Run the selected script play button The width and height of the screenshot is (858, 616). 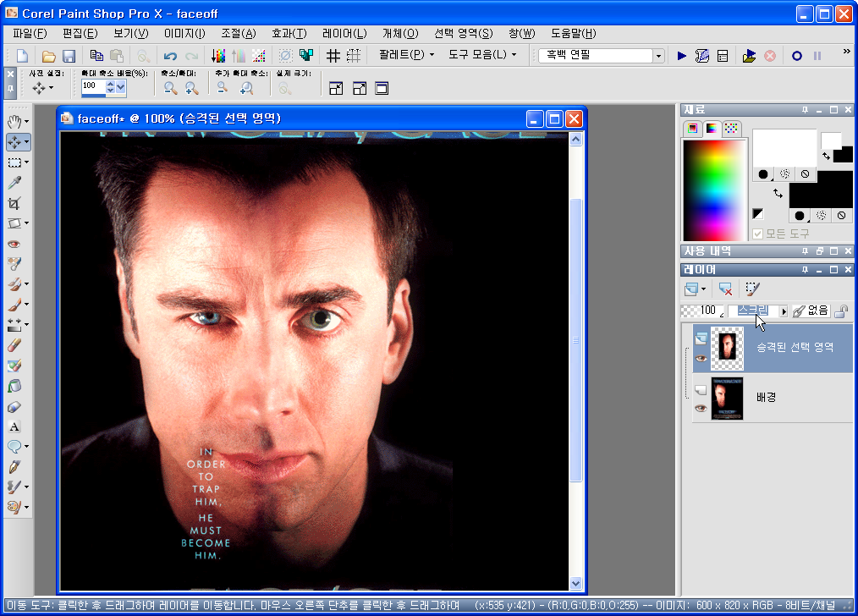682,56
